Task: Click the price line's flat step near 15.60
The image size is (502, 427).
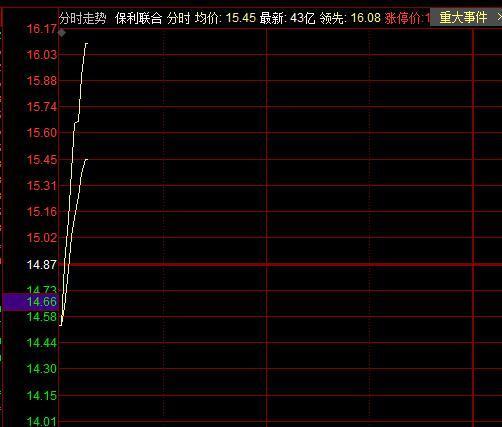Action: click(76, 122)
